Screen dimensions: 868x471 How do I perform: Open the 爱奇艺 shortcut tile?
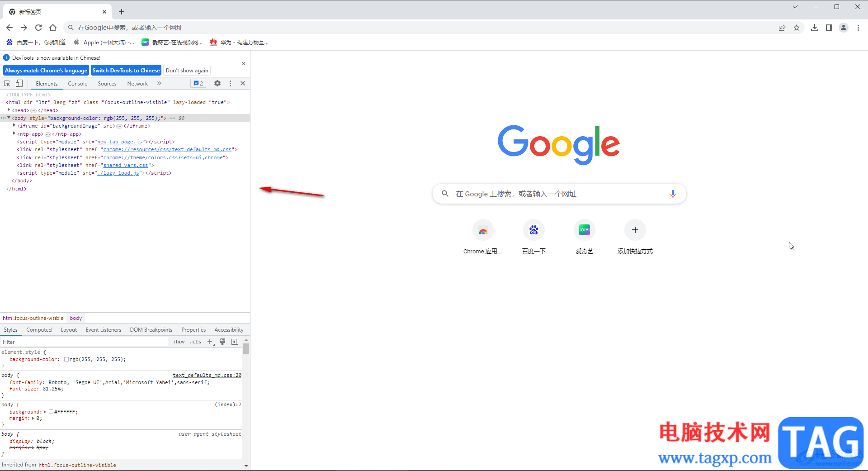coord(584,237)
